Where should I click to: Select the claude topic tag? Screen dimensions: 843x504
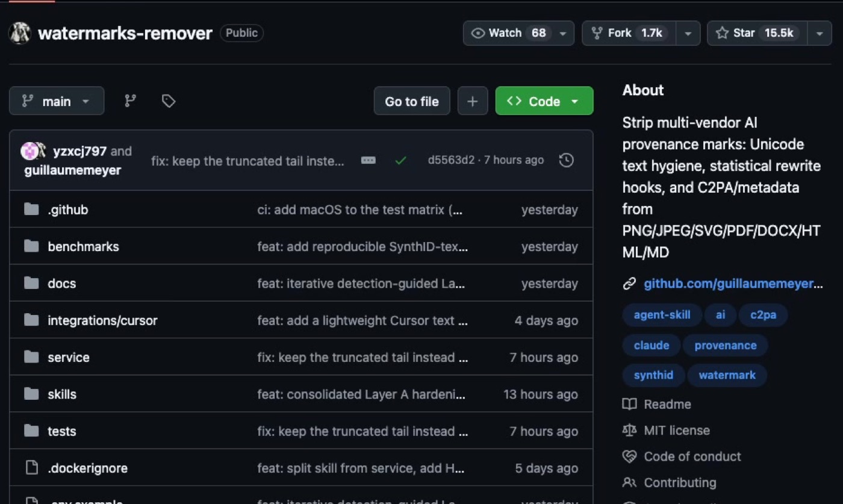pos(652,345)
